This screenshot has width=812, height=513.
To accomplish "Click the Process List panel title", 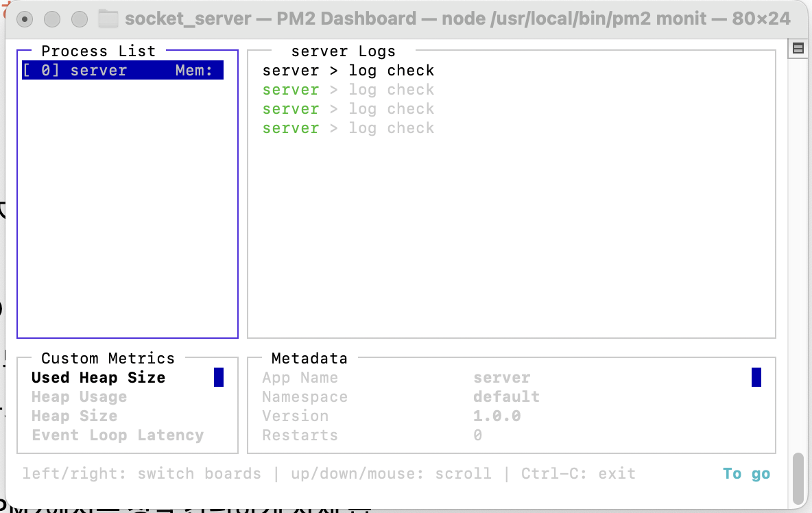I will click(98, 51).
